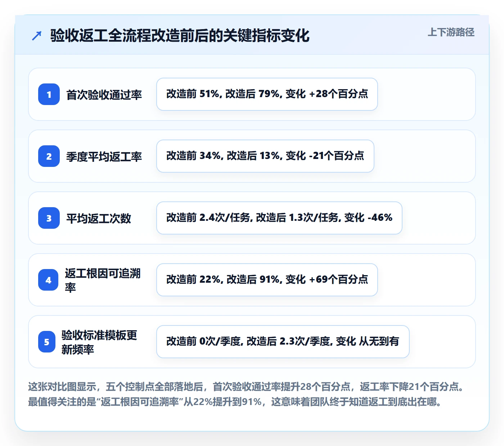
Task: Click the 上下游路径 label in the header
Action: (x=451, y=32)
